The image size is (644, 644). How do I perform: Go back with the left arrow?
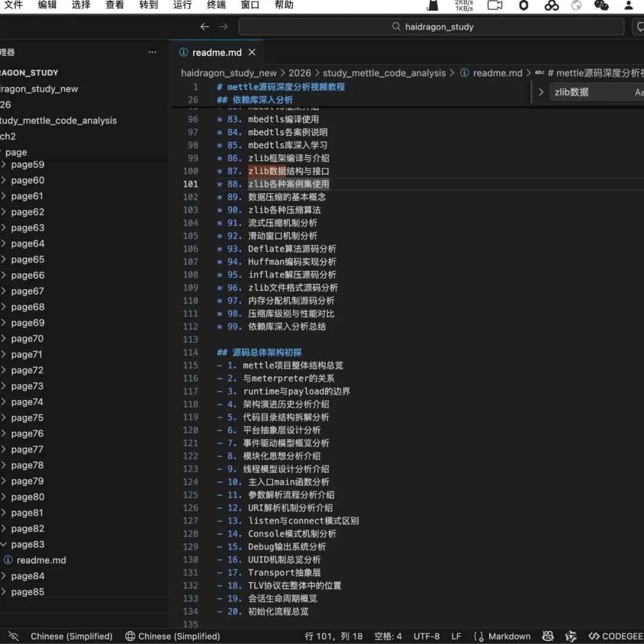[205, 27]
